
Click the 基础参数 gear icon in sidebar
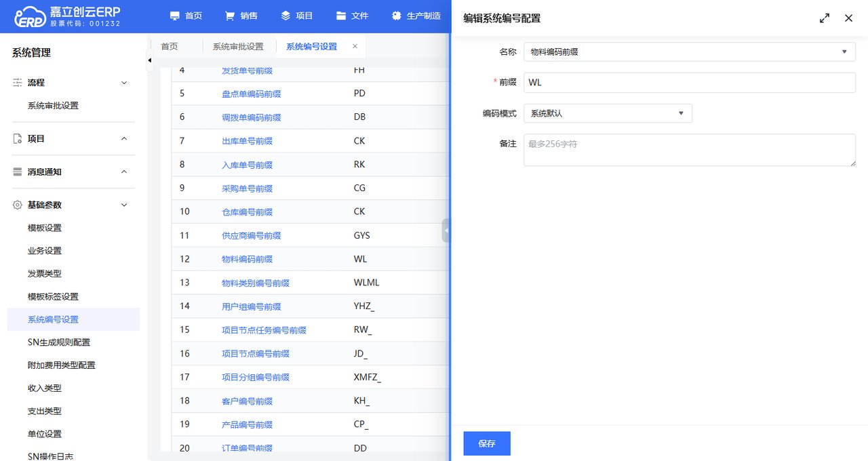18,205
